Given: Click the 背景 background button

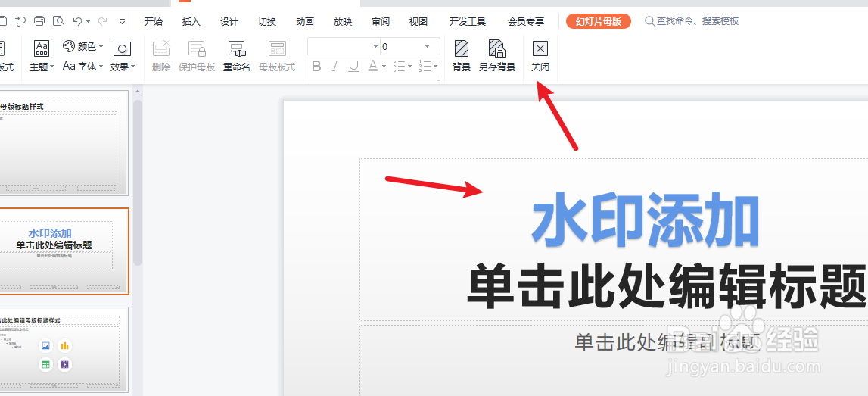Looking at the screenshot, I should coord(462,55).
